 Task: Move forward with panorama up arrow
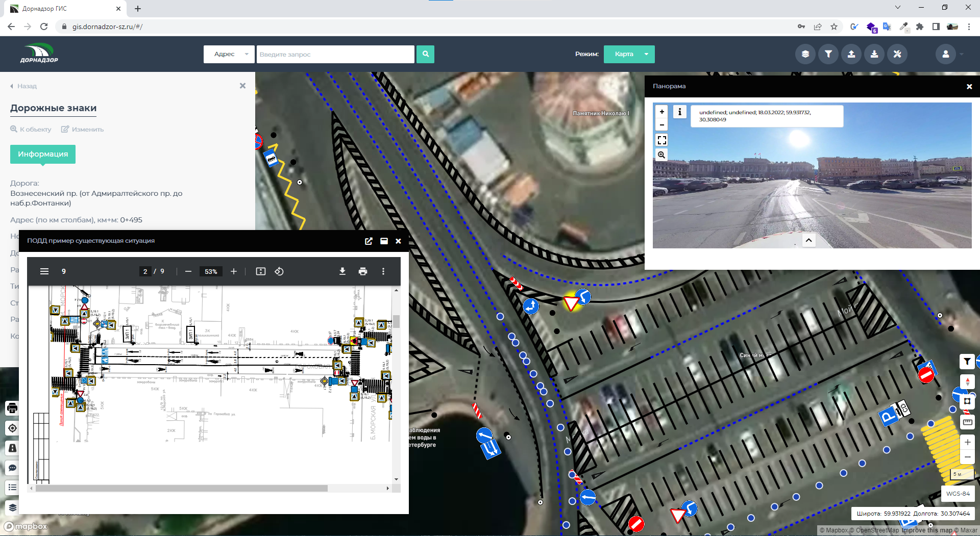[x=809, y=241]
